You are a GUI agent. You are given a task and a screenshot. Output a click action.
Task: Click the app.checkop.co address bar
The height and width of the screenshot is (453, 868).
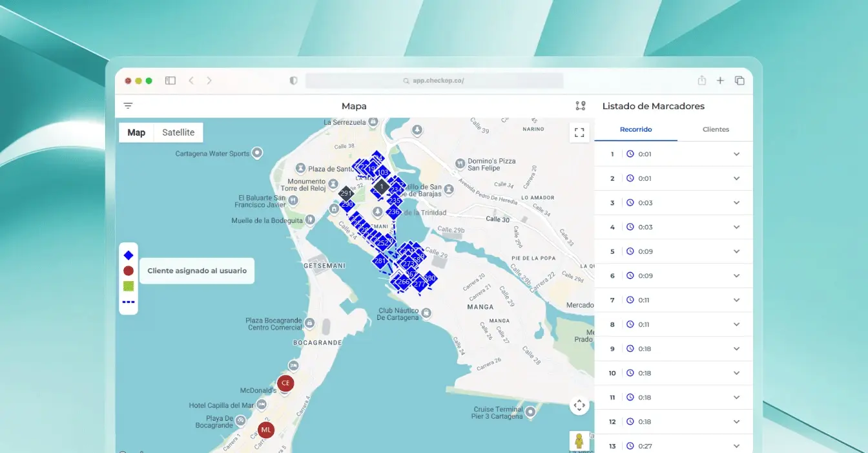(x=434, y=81)
